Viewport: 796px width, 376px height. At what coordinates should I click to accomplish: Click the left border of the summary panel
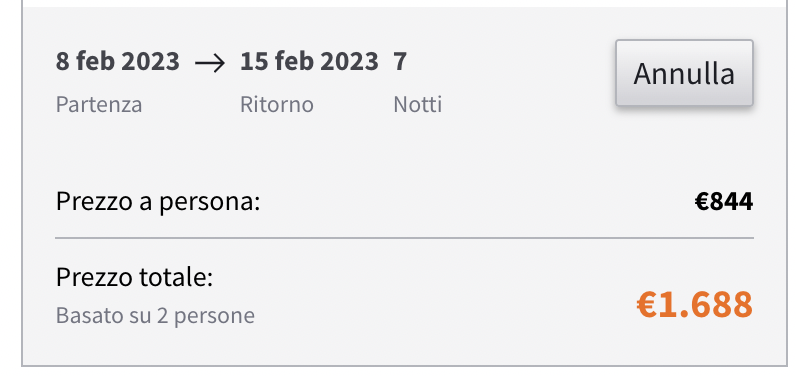point(22,183)
